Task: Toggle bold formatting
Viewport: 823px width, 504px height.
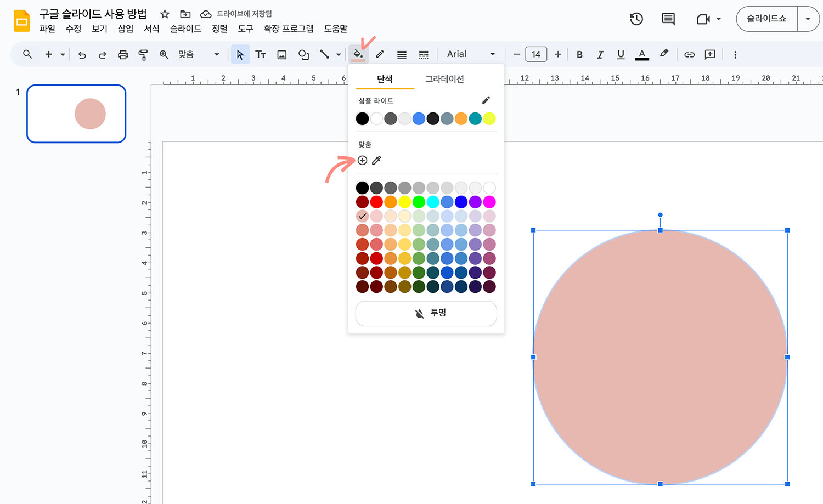Action: coord(579,54)
